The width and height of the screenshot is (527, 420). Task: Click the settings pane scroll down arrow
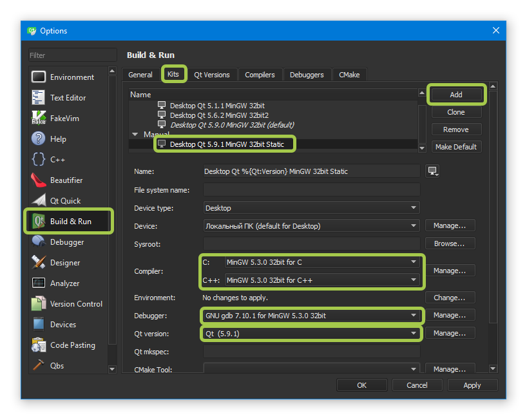click(493, 368)
